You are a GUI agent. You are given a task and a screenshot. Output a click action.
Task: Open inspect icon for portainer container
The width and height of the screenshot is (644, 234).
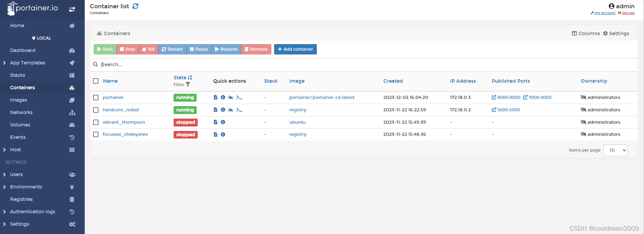click(223, 98)
